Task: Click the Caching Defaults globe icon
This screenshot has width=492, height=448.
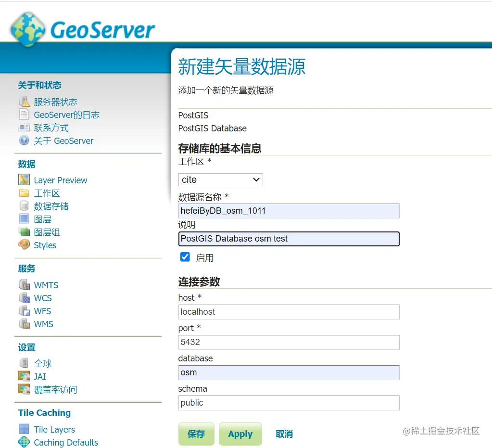Action: (24, 442)
